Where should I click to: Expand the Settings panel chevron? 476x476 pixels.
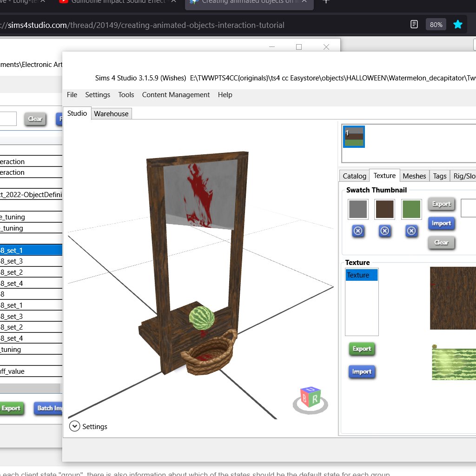pyautogui.click(x=74, y=426)
